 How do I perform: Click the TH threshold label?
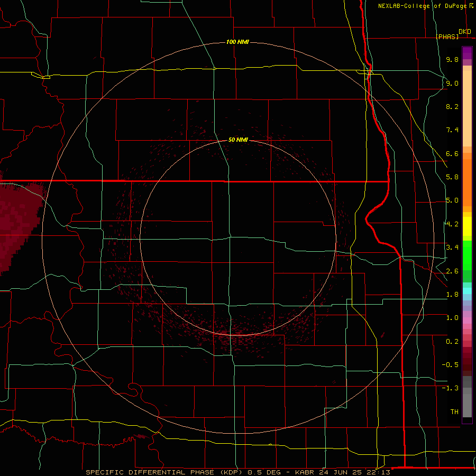(x=454, y=412)
